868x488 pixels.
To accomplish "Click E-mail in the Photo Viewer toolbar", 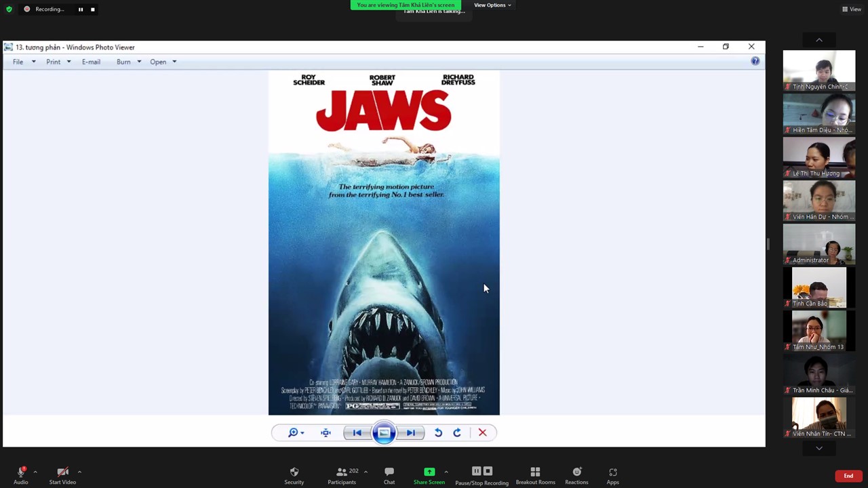I will pos(91,62).
